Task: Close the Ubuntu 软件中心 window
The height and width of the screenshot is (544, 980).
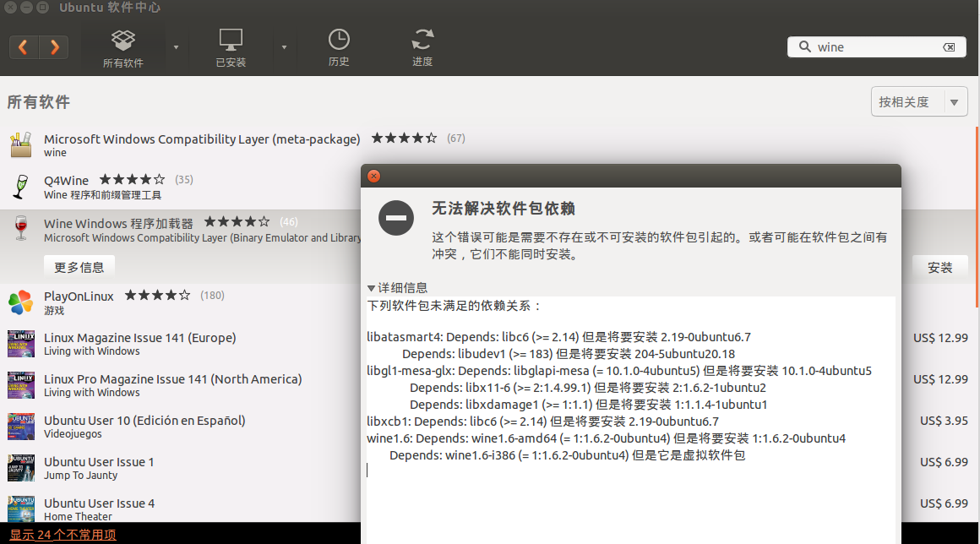Action: pos(11,8)
